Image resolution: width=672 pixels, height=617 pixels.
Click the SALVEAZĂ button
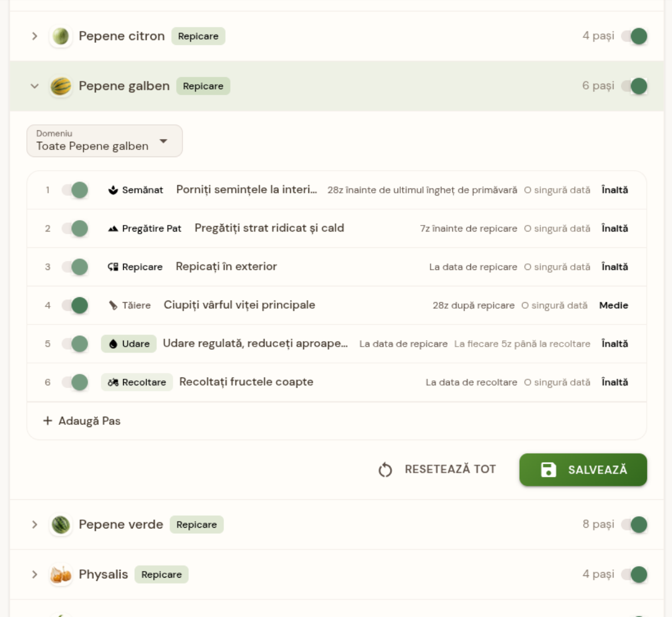tap(583, 470)
